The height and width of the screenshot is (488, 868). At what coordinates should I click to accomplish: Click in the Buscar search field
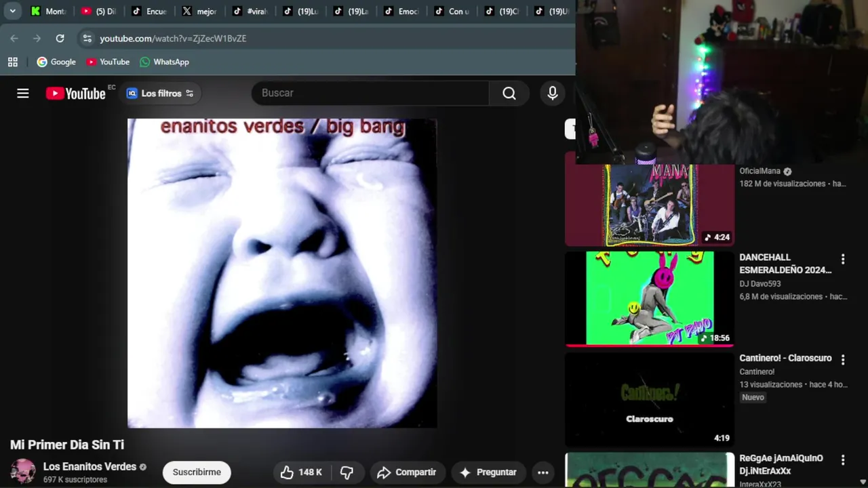370,94
